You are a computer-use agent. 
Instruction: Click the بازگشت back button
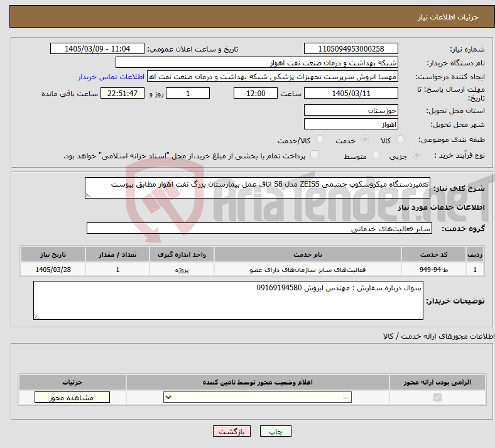pos(232,431)
